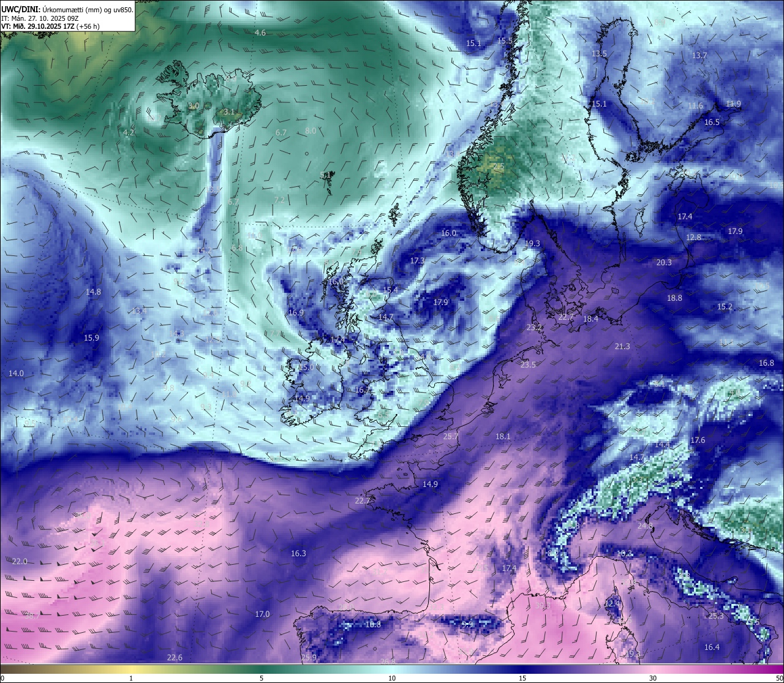Image resolution: width=784 pixels, height=683 pixels.
Task: Click the map value "7.2"
Action: [x=279, y=200]
